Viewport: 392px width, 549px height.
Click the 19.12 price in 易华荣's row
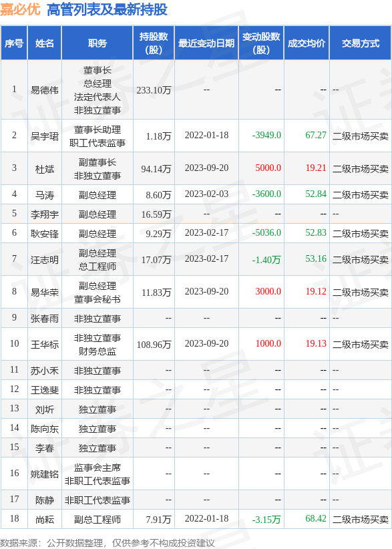[316, 291]
